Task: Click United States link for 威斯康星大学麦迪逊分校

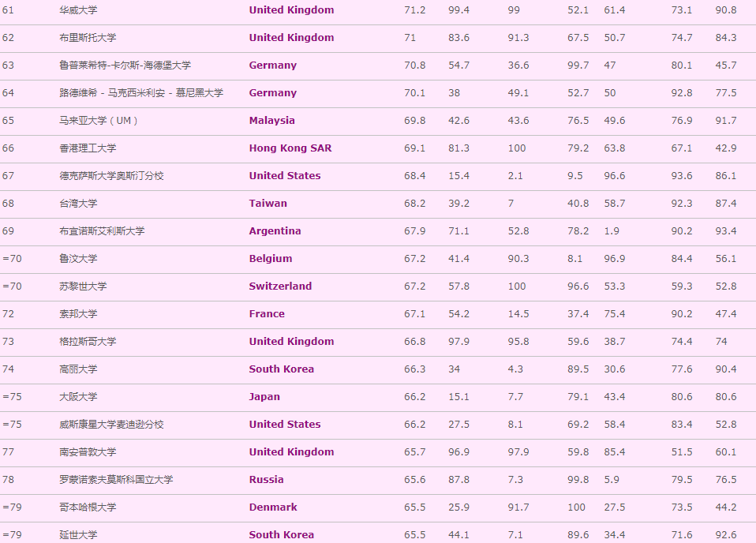Action: click(x=285, y=425)
